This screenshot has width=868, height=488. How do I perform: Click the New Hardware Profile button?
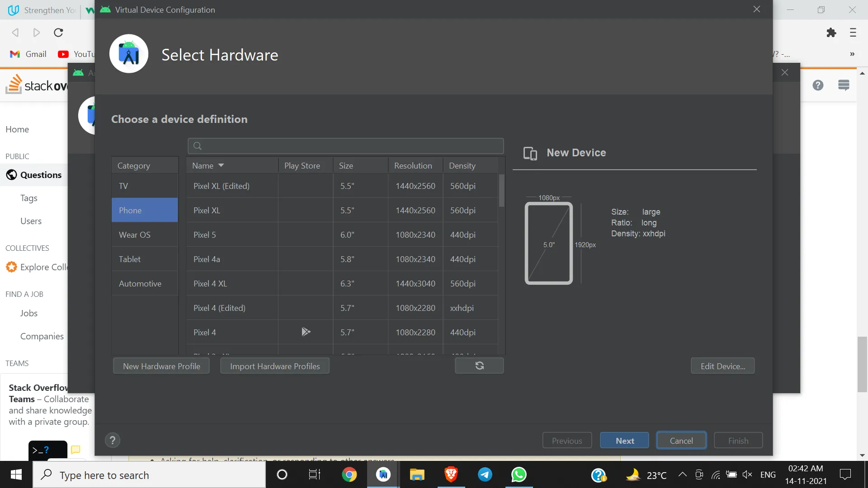pyautogui.click(x=161, y=366)
